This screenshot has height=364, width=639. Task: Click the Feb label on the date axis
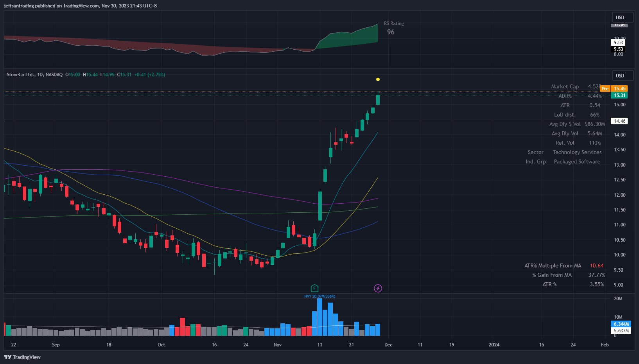click(605, 345)
